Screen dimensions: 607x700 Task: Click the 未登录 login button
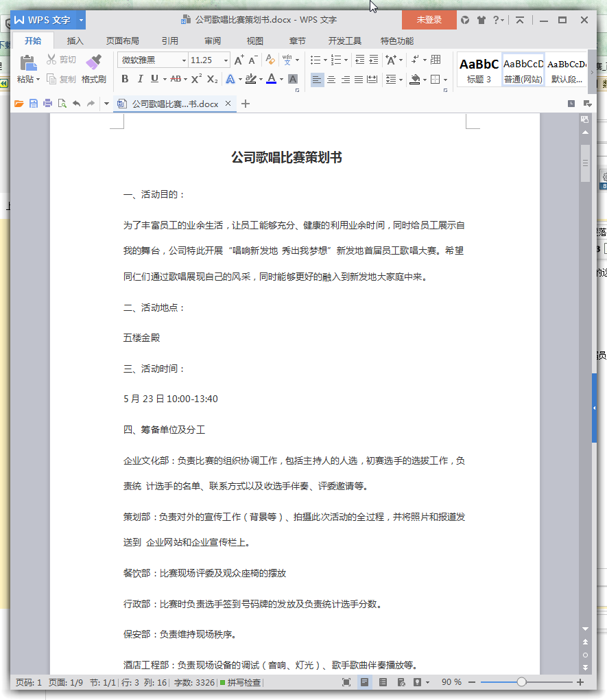[x=429, y=20]
